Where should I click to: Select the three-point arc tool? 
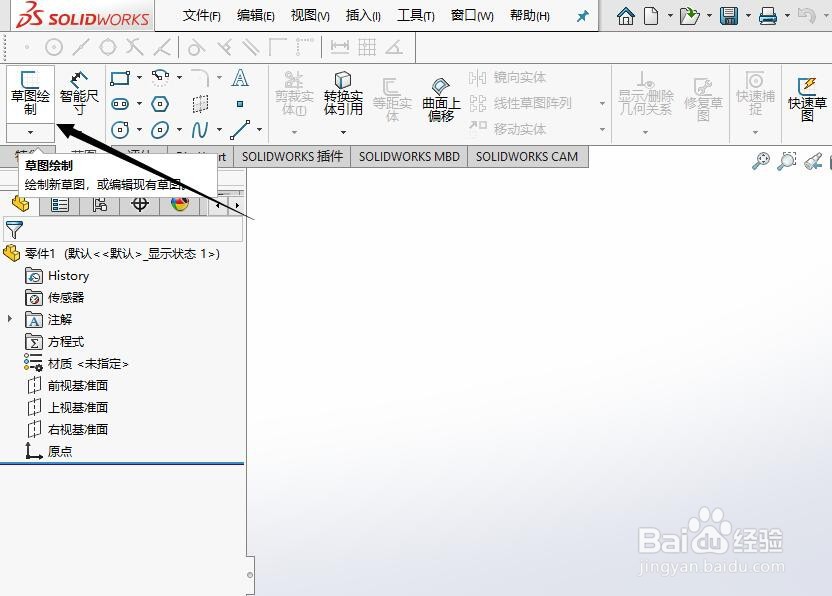(160, 78)
